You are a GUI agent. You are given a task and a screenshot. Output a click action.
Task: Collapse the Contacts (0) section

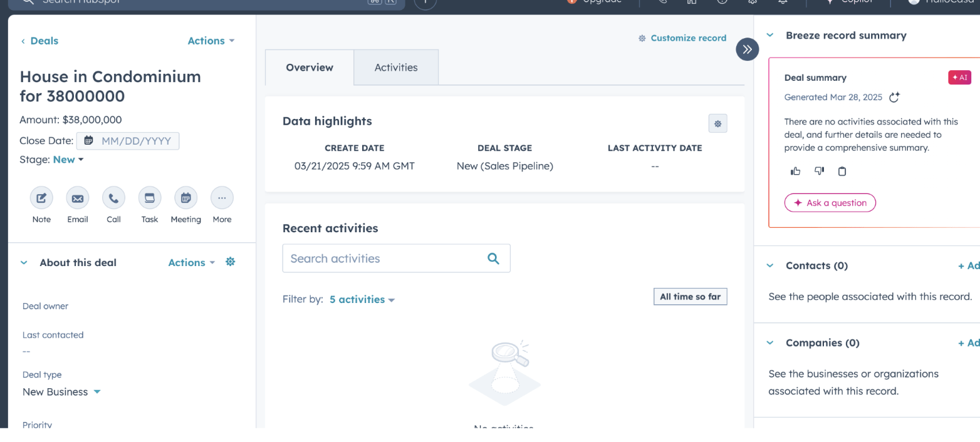770,266
